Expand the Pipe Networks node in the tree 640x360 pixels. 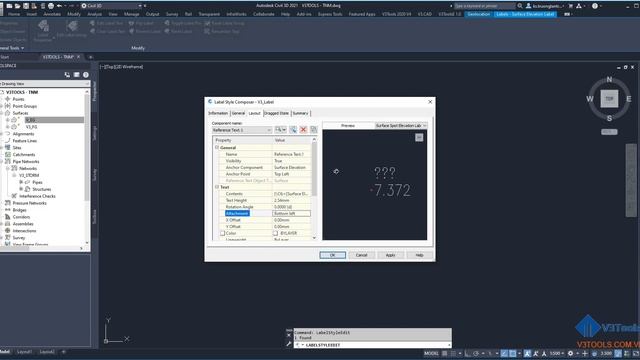tap(2, 162)
